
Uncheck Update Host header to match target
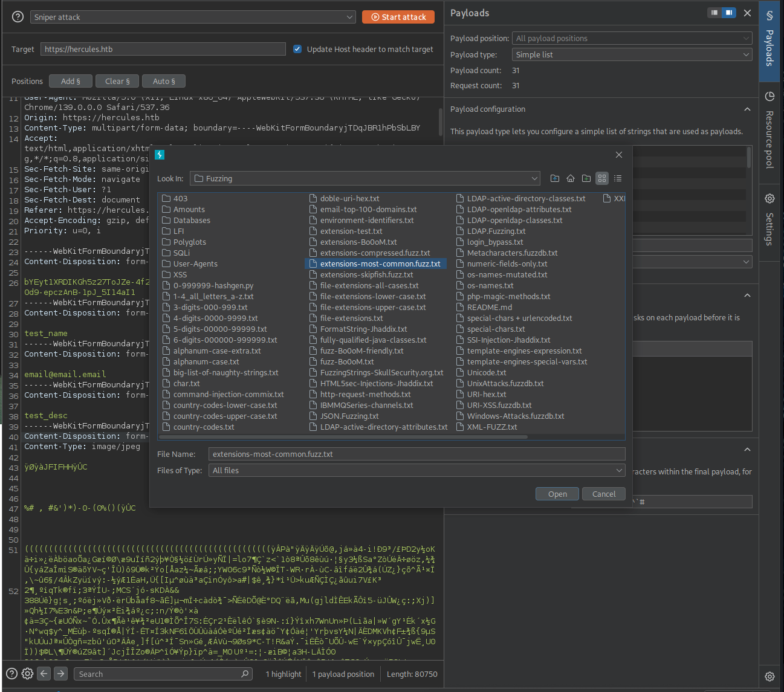(297, 49)
